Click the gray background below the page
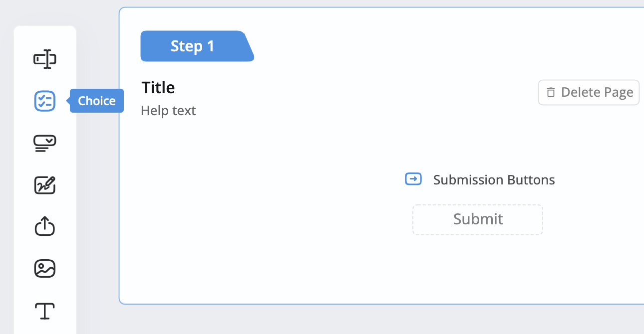The height and width of the screenshot is (334, 644). (x=349, y=320)
